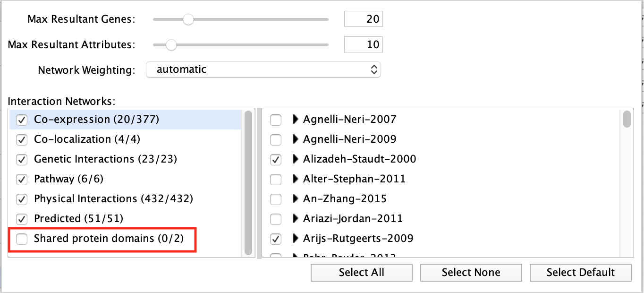
Task: Uncheck the Arijs-Rutgeerts-2009 network
Action: 275,239
